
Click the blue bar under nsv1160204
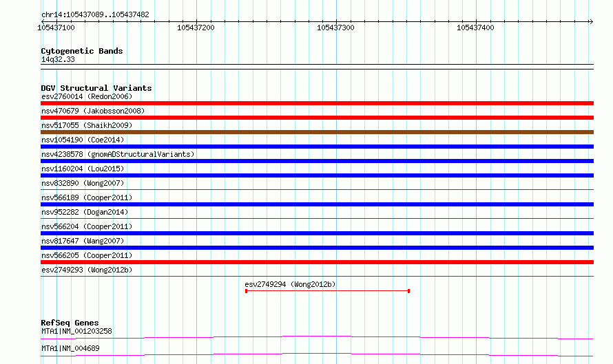pos(317,175)
